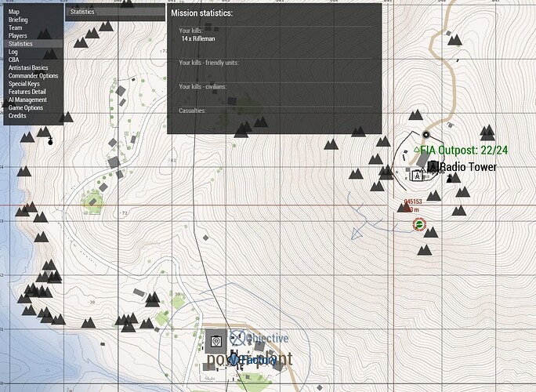Select Team in the side menu
The image size is (536, 392).
16,27
